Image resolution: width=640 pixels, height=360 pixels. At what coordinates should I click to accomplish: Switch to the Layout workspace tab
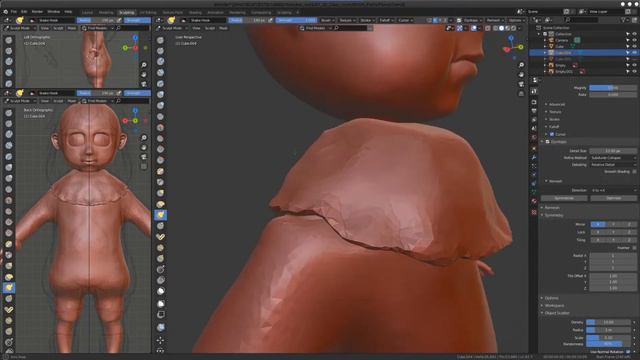(87, 13)
